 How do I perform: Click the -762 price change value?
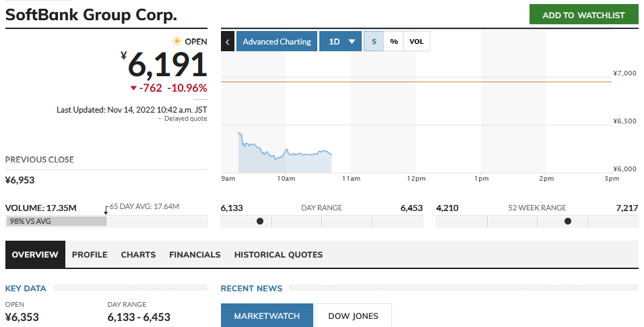(x=150, y=88)
